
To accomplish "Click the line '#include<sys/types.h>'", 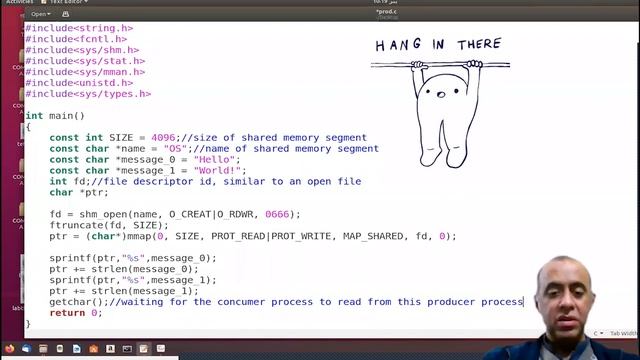I will pos(88,94).
